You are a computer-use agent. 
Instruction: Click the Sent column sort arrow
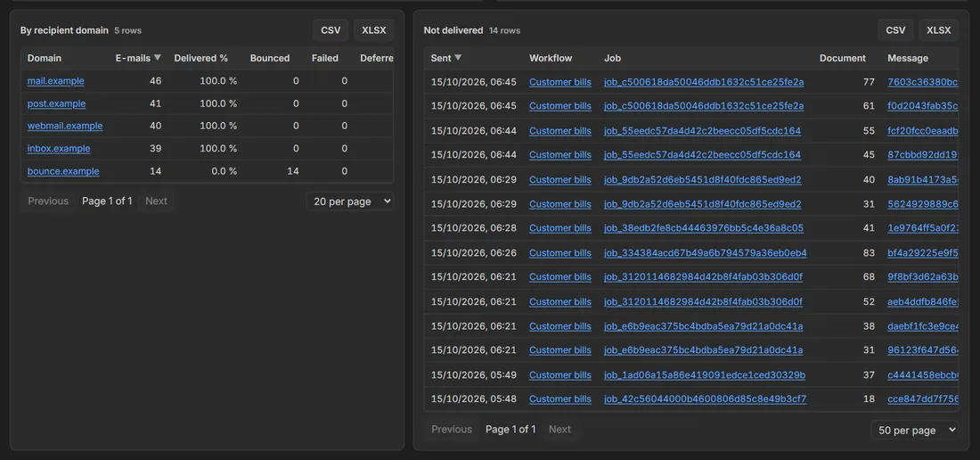click(458, 57)
